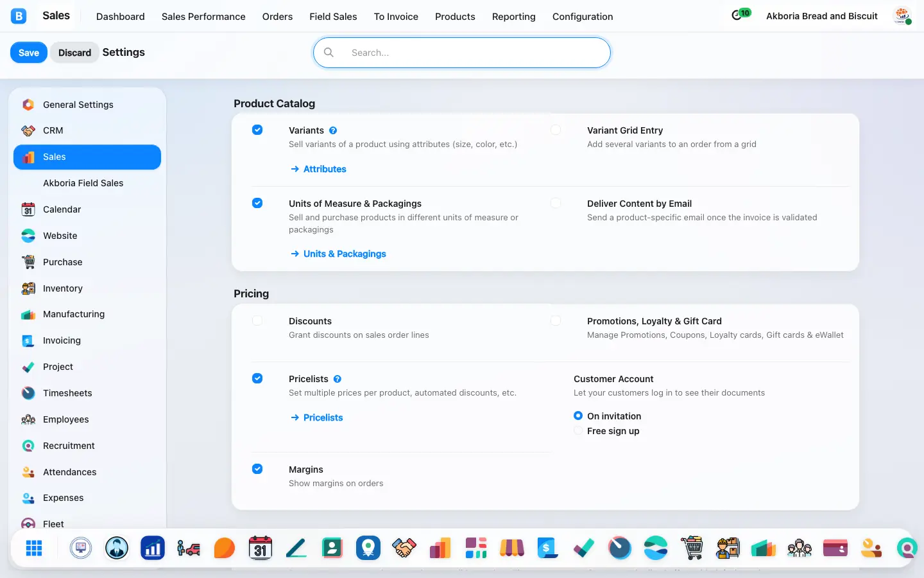Uncheck the Margins checkbox
Screen dimensions: 924x578
(257, 469)
